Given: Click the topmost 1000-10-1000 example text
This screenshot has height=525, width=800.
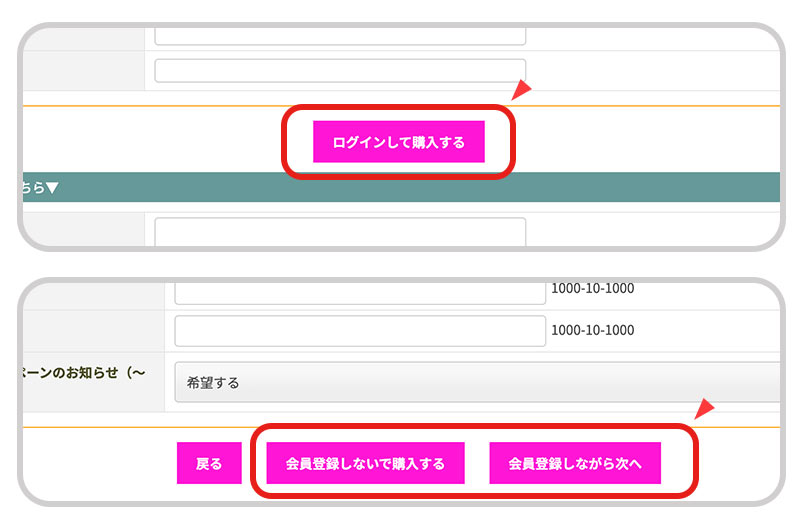Looking at the screenshot, I should (592, 290).
